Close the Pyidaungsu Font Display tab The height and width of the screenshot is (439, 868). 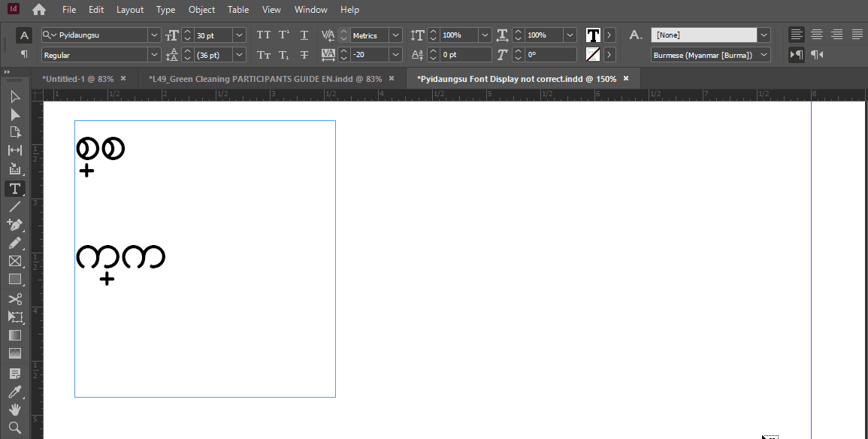626,79
